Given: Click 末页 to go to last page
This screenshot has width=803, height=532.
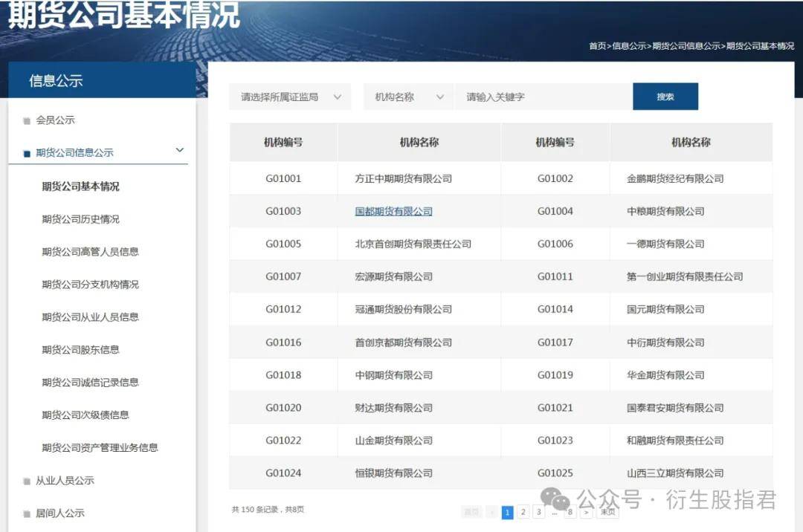Looking at the screenshot, I should point(607,512).
